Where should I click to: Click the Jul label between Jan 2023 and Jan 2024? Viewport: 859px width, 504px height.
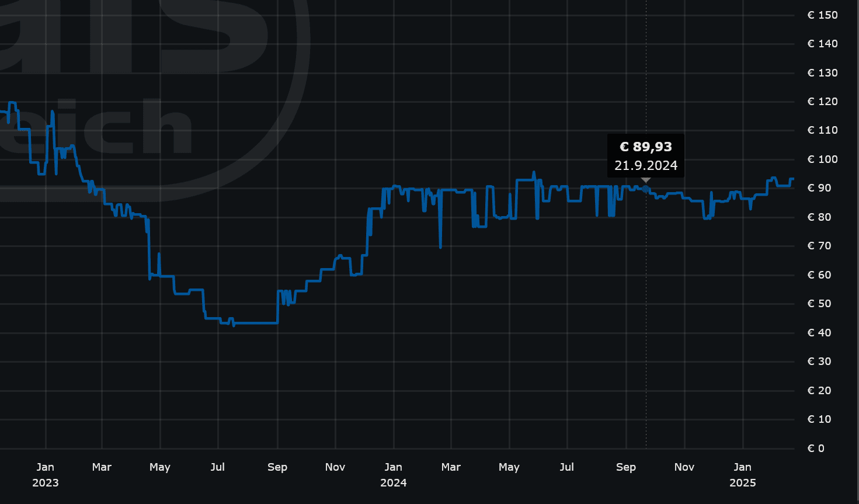point(218,467)
